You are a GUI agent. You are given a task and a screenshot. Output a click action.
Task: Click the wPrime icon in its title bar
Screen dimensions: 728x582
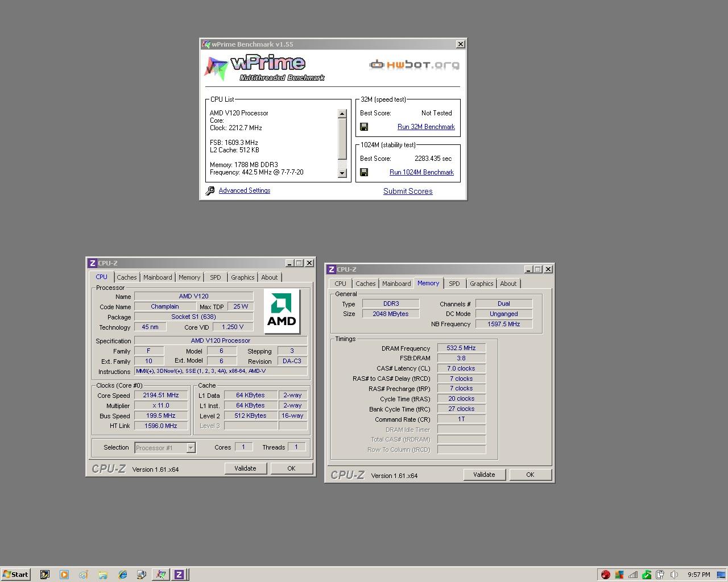(206, 44)
